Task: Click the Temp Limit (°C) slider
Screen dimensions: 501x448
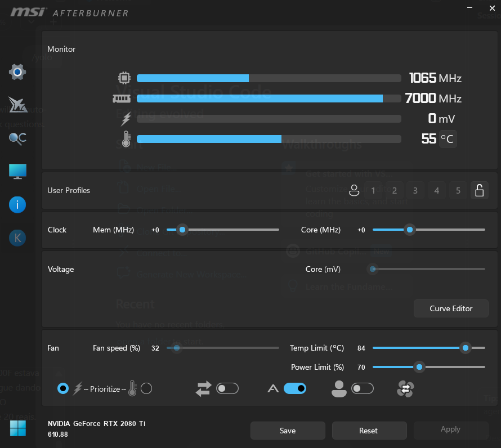Action: (x=429, y=348)
